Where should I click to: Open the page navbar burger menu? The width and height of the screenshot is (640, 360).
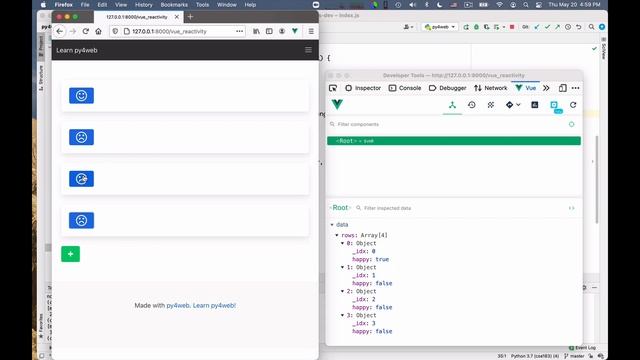pyautogui.click(x=308, y=50)
